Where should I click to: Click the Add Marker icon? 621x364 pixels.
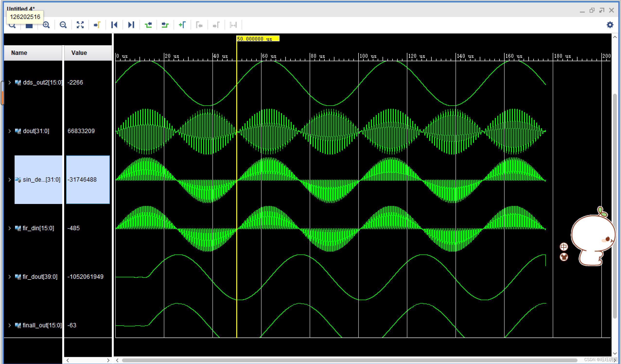[182, 25]
